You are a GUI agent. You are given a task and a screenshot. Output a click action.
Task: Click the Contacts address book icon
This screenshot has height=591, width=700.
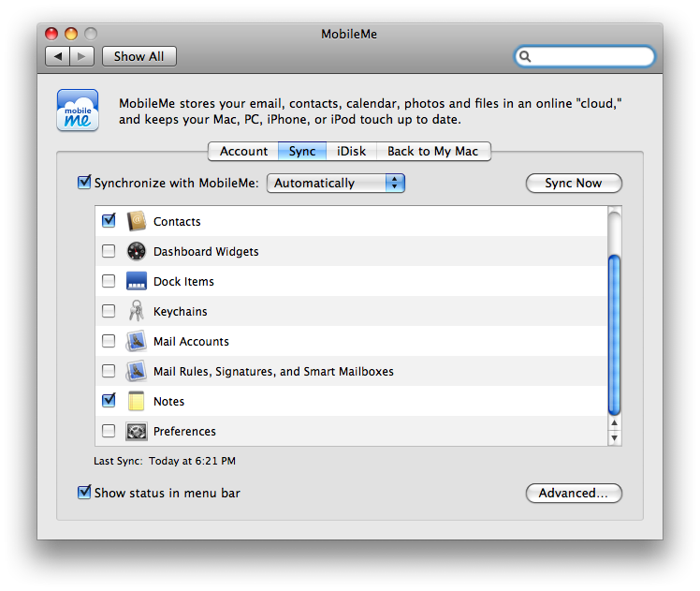coord(136,221)
